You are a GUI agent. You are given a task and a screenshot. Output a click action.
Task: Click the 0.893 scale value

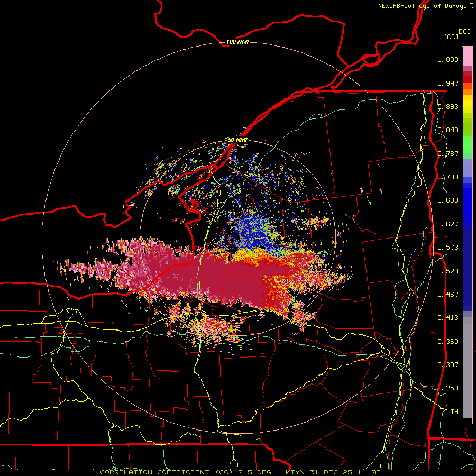click(448, 106)
